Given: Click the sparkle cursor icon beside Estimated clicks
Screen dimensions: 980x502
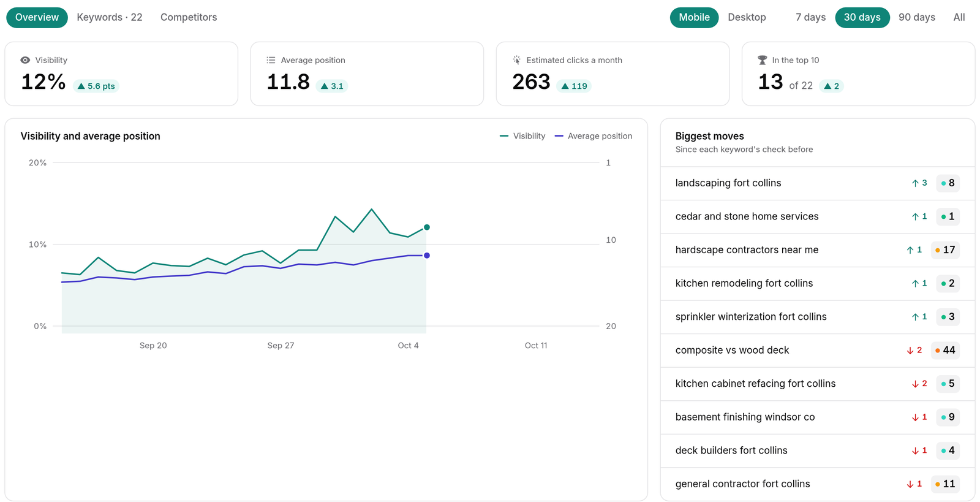Looking at the screenshot, I should [x=516, y=60].
